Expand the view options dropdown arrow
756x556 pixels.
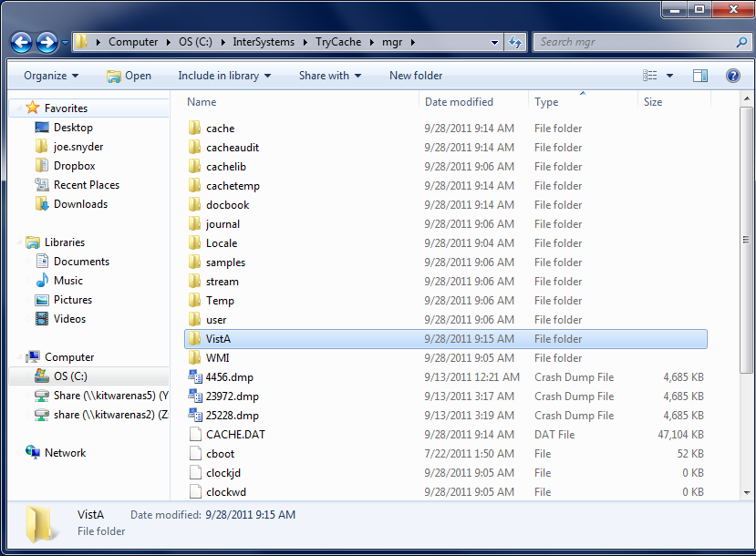670,76
